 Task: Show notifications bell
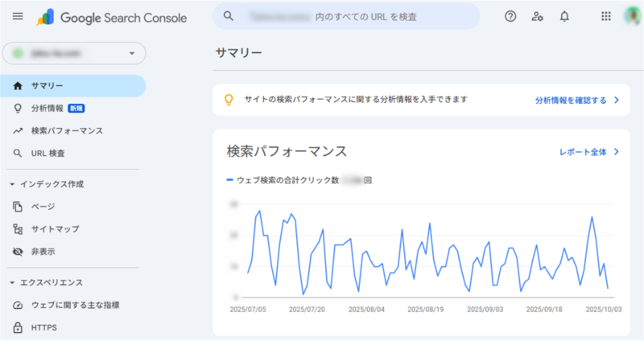point(564,16)
